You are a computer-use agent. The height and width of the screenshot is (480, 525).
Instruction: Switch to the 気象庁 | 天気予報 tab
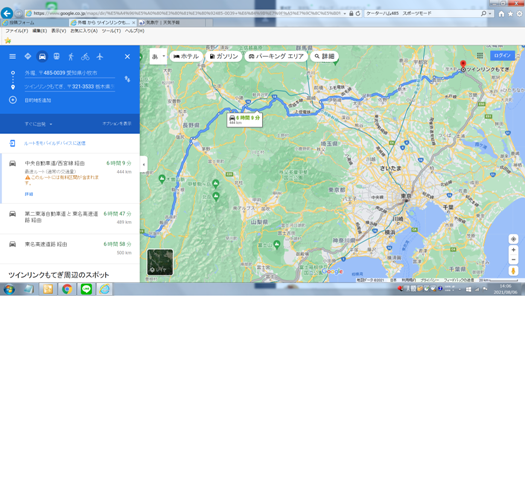[x=171, y=22]
